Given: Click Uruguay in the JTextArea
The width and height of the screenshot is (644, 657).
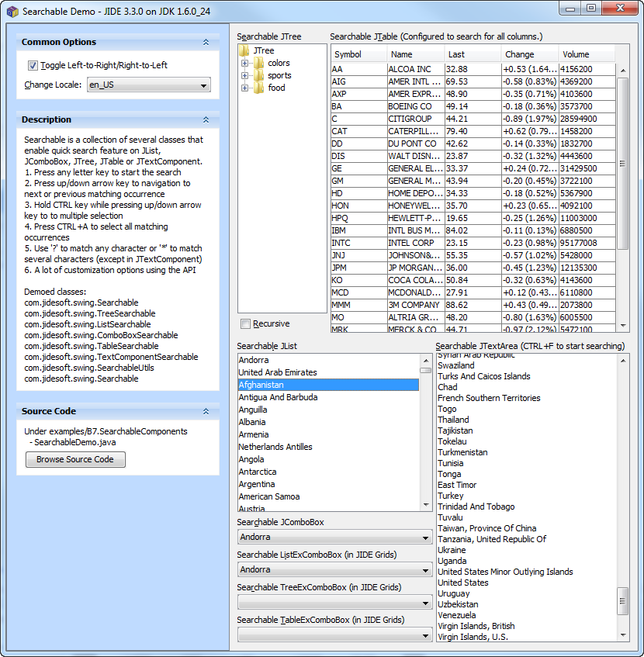Looking at the screenshot, I should 454,593.
